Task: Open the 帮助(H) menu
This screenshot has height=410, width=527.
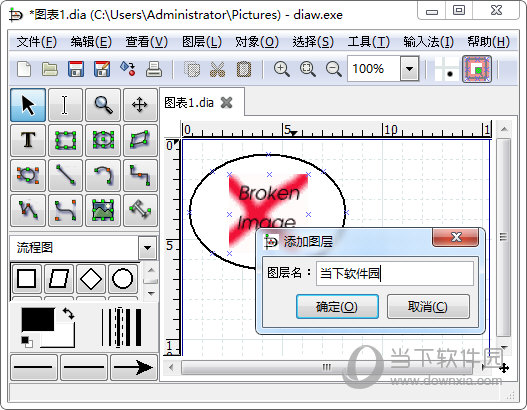Action: coord(488,42)
